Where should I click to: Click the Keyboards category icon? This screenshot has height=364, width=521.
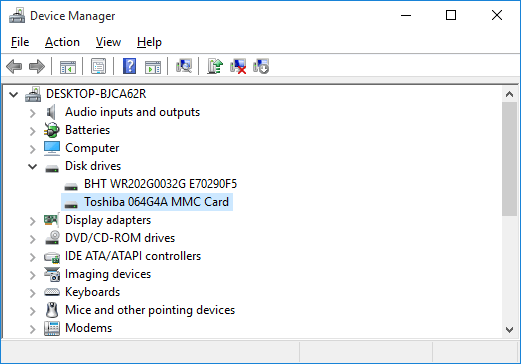click(x=52, y=292)
